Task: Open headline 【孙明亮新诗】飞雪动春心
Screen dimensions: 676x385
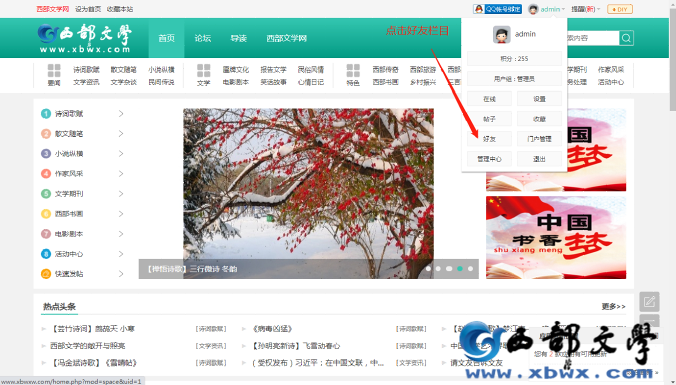Action: [x=296, y=346]
